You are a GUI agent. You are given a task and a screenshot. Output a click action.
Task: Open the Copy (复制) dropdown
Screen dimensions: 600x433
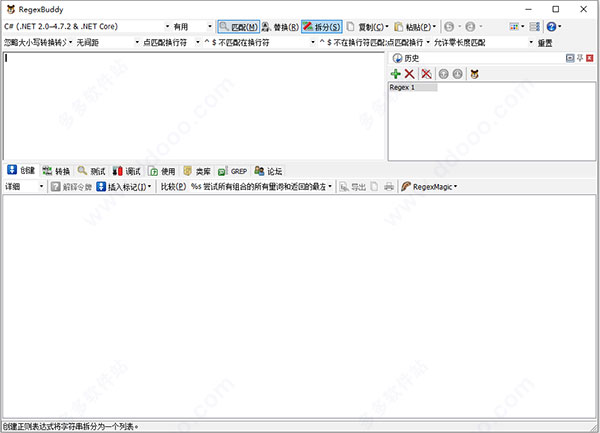367,27
